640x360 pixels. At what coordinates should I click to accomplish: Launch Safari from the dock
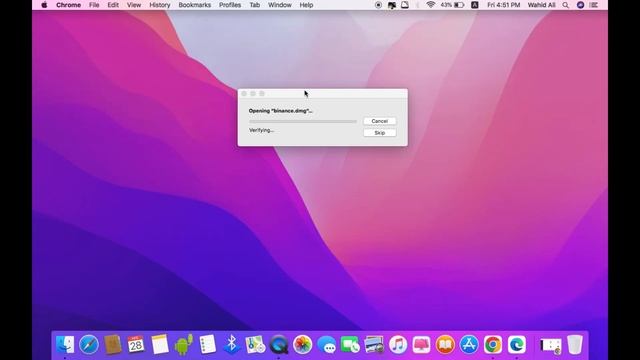point(89,344)
